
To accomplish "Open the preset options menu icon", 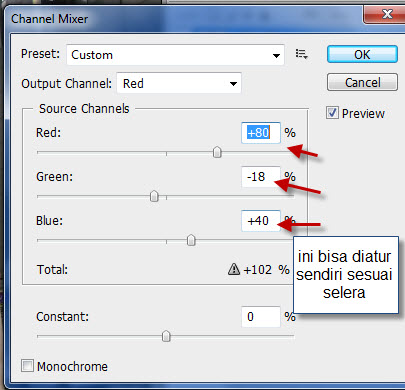I will coord(302,54).
